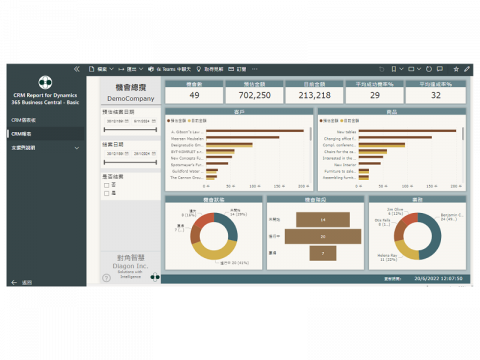The height and width of the screenshot is (360, 480).
Task: Open CRM Report for Dynamics 365 title
Action: [x=45, y=99]
